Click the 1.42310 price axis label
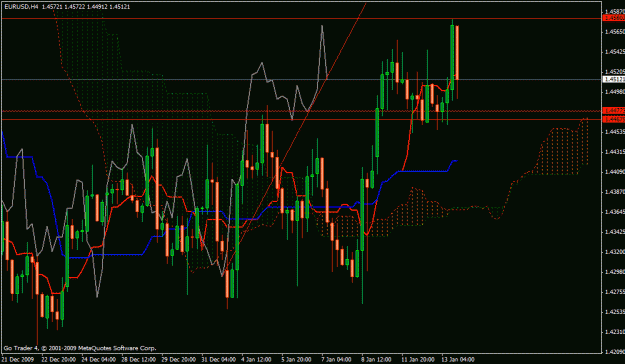Viewport: 625px width, 364px height. pos(614,332)
